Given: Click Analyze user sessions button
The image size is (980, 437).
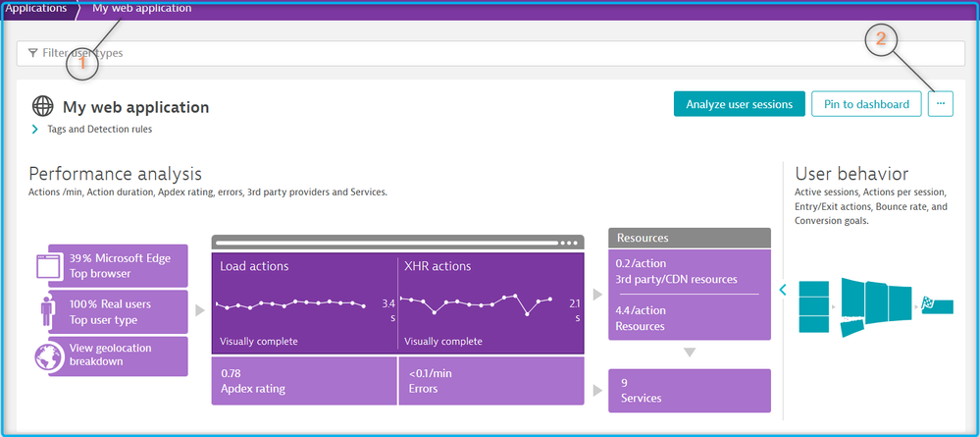Looking at the screenshot, I should (x=739, y=104).
